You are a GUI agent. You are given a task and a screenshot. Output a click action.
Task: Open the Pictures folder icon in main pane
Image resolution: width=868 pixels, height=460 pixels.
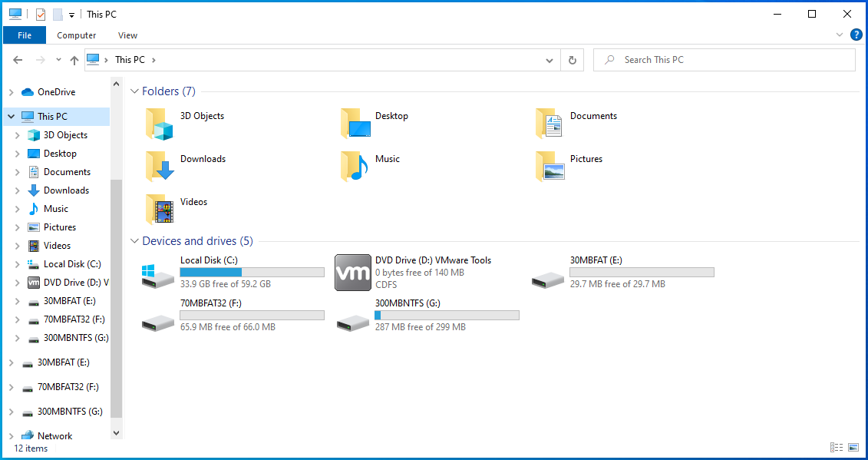click(550, 167)
